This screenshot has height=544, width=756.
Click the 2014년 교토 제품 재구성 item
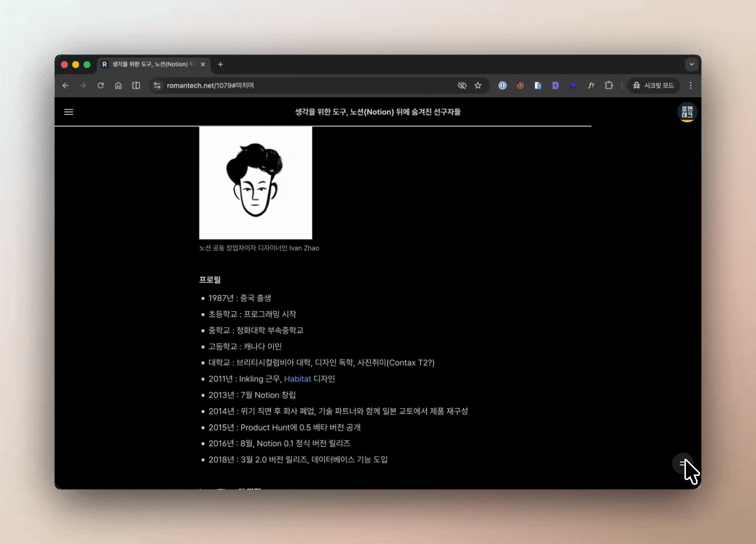(338, 411)
